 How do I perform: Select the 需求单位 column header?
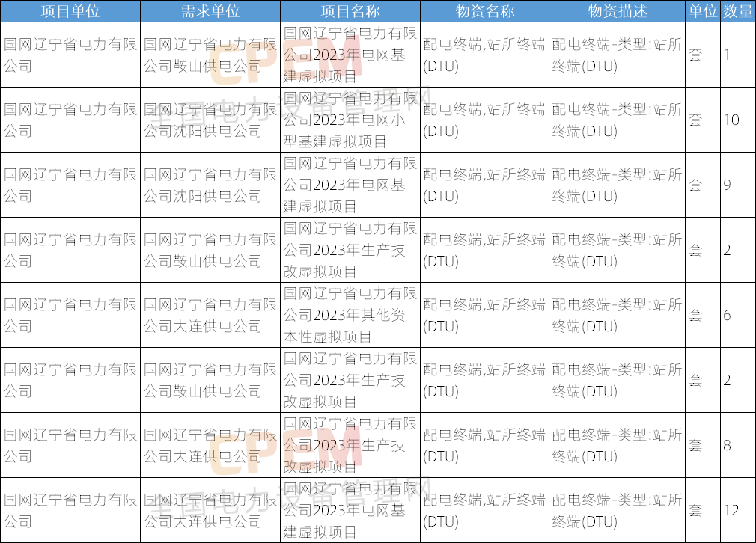pos(210,11)
